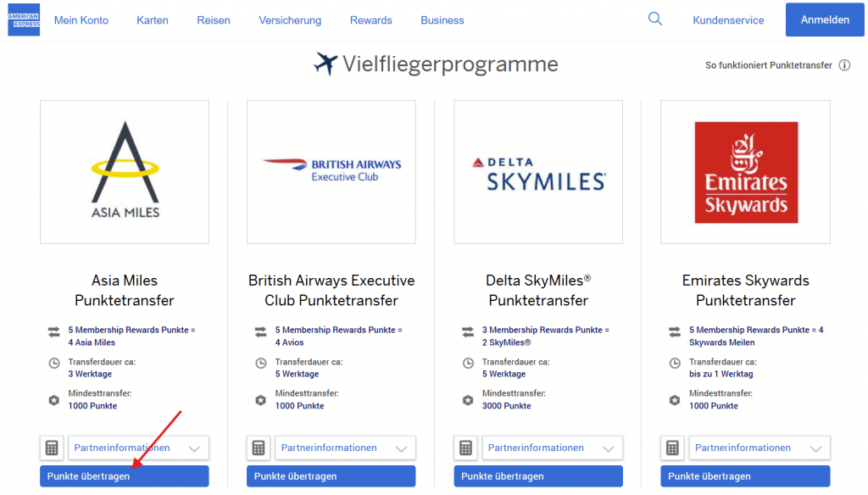
Task: Open the Emirates Skywards calculator icon
Action: 672,448
